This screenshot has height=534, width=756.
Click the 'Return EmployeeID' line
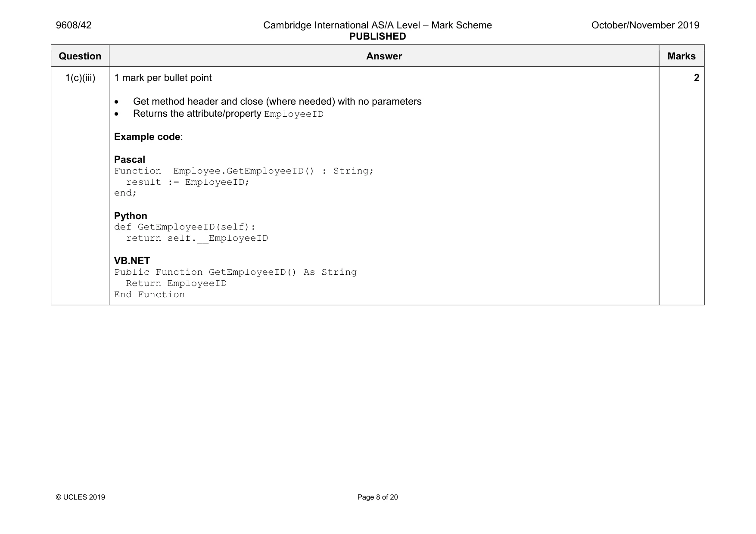[x=176, y=283]
